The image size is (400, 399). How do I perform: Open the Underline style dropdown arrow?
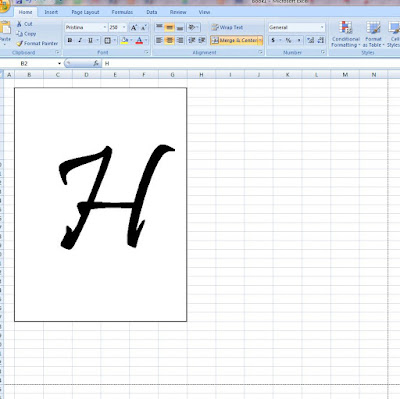pyautogui.click(x=97, y=40)
